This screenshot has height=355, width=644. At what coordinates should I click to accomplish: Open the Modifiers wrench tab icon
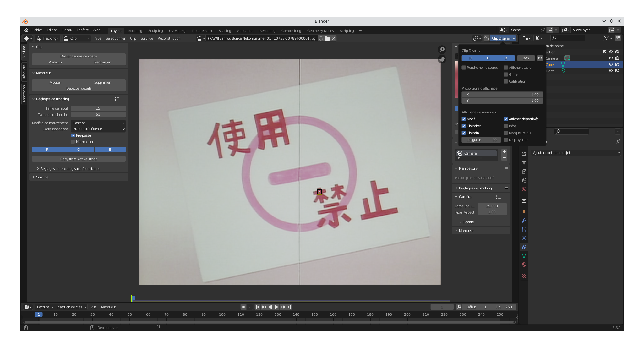pyautogui.click(x=524, y=220)
